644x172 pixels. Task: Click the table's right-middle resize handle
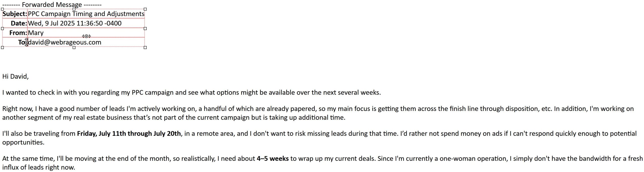point(145,28)
